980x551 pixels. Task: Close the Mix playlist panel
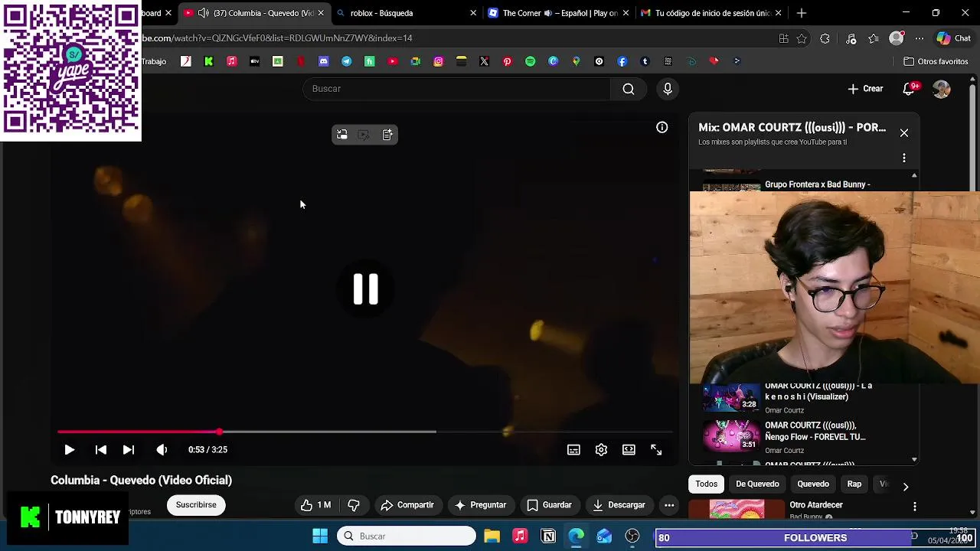(x=904, y=133)
